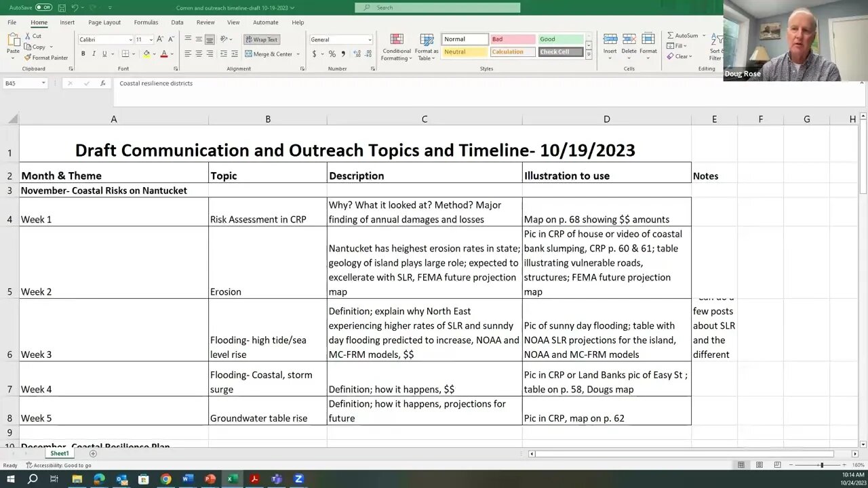Switch to the Review tab

[x=205, y=22]
